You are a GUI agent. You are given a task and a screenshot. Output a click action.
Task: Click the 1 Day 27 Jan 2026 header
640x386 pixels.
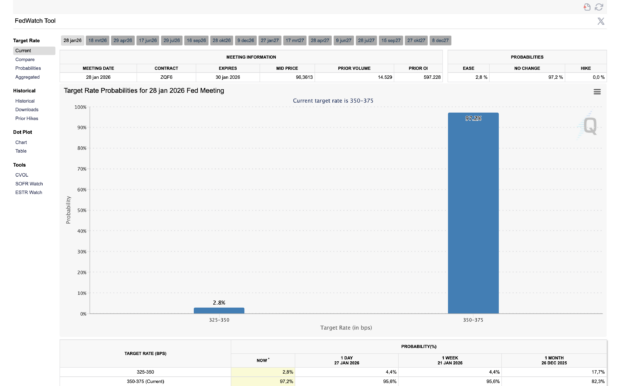coord(347,360)
